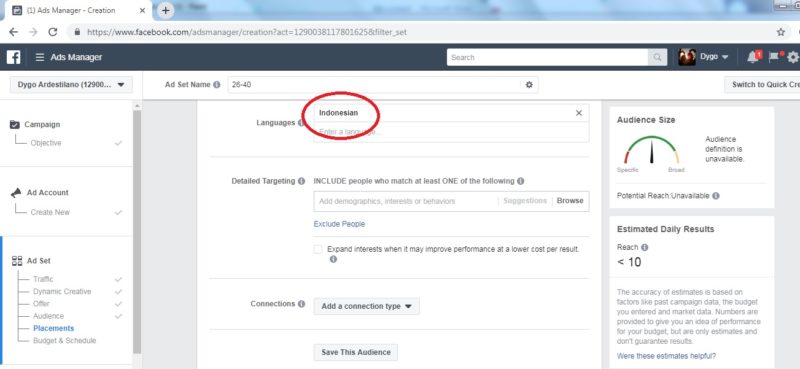Click the flag notifications icon
Screen dimensions: 800x369
tap(774, 57)
